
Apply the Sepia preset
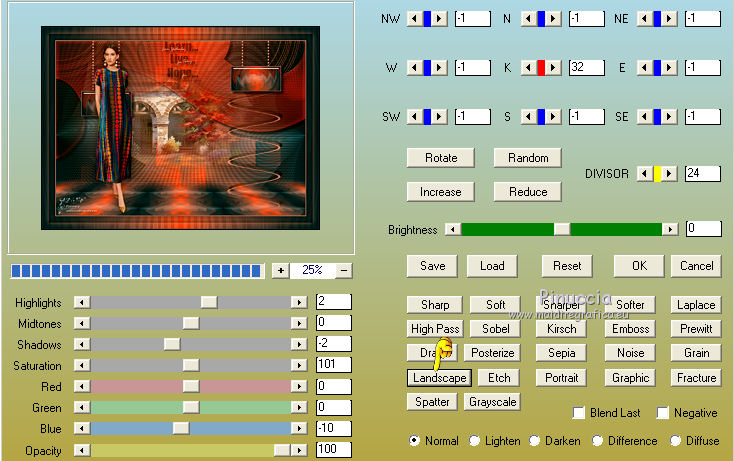pyautogui.click(x=562, y=353)
